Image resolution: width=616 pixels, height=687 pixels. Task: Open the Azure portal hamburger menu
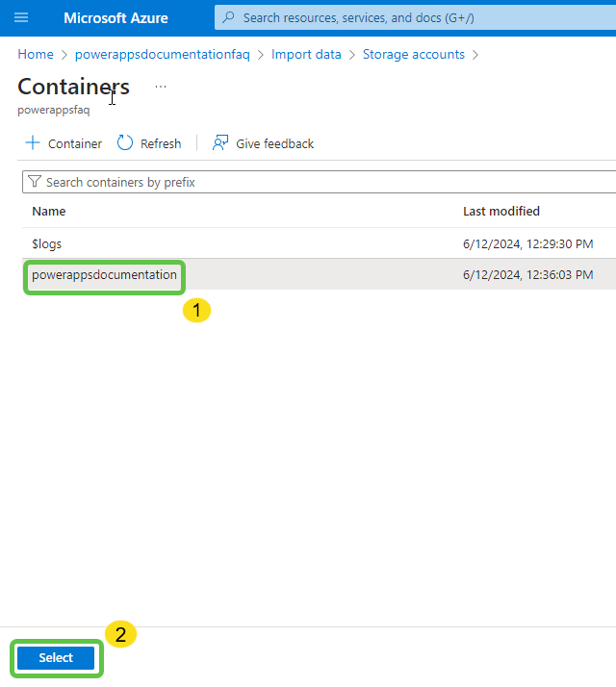(21, 18)
